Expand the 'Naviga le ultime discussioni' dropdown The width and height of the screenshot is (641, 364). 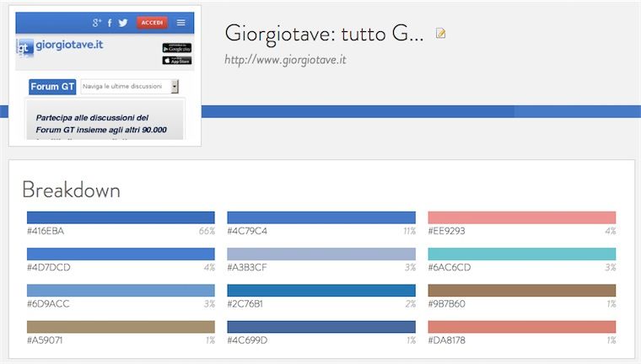coord(175,86)
